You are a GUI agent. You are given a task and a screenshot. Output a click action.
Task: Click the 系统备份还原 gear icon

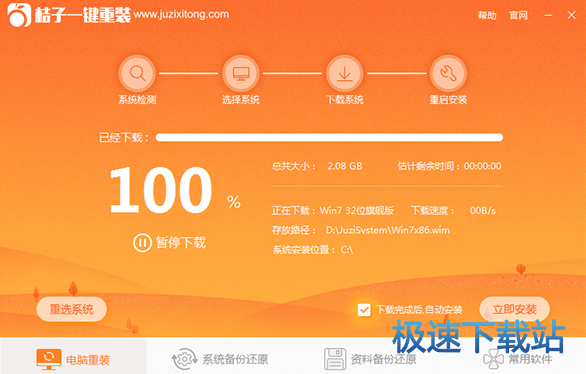point(184,359)
